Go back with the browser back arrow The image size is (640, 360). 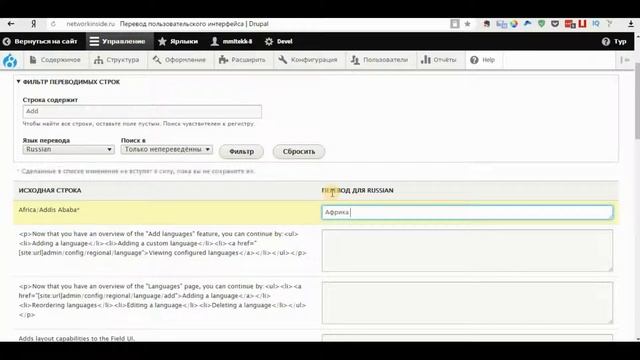point(11,24)
